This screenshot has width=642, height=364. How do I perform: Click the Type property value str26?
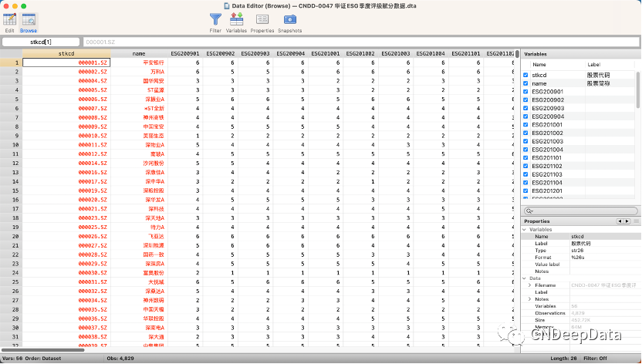577,251
